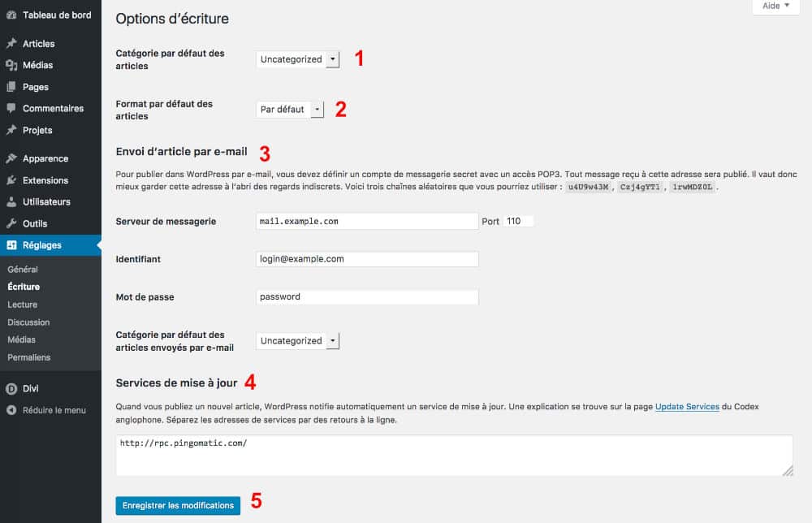Screen dimensions: 812x523
Task: Open the Catégorie par défaut des articles dropdown
Action: (x=297, y=58)
